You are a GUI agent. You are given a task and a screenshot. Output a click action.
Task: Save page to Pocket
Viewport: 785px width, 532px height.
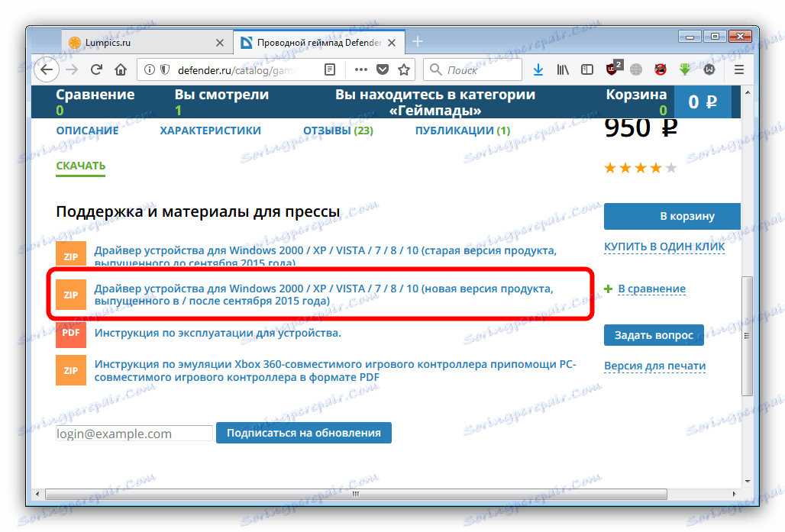[x=383, y=69]
